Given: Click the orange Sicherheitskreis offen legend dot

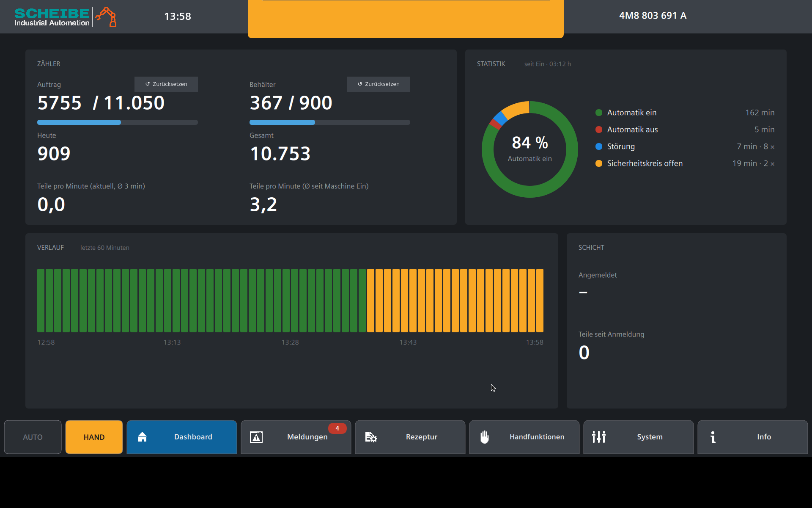Looking at the screenshot, I should click(x=599, y=163).
